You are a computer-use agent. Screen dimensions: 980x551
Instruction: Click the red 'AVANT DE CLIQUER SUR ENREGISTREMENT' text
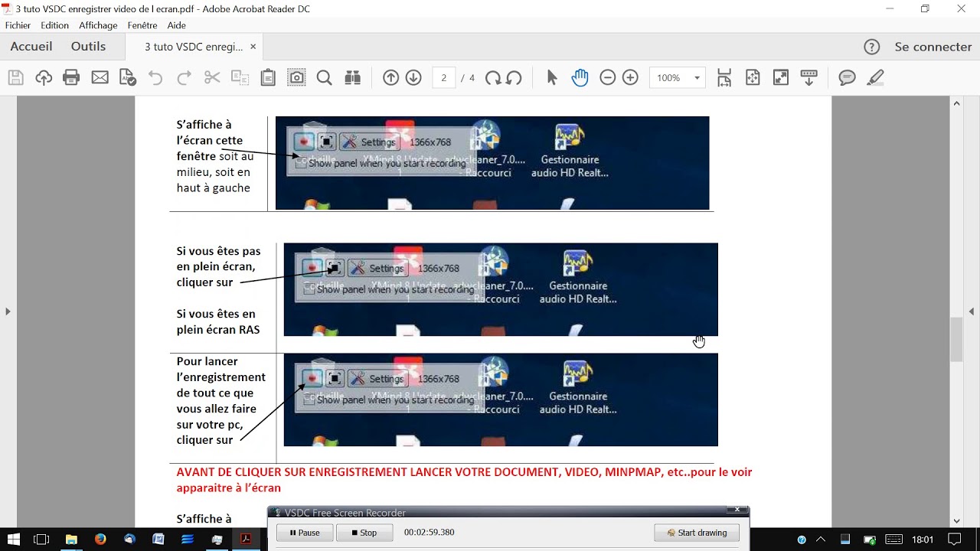coord(464,480)
